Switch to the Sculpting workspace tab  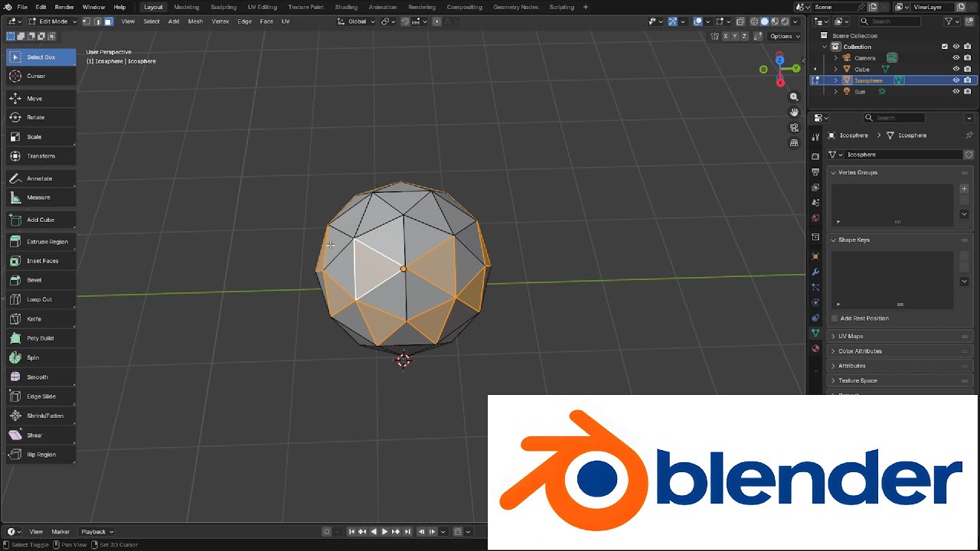(x=224, y=7)
